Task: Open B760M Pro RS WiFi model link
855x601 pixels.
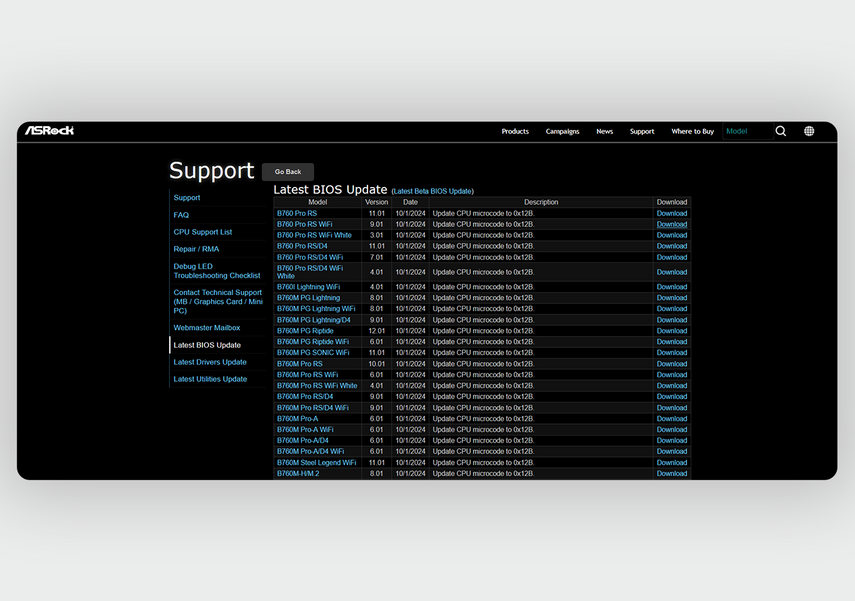Action: 308,375
